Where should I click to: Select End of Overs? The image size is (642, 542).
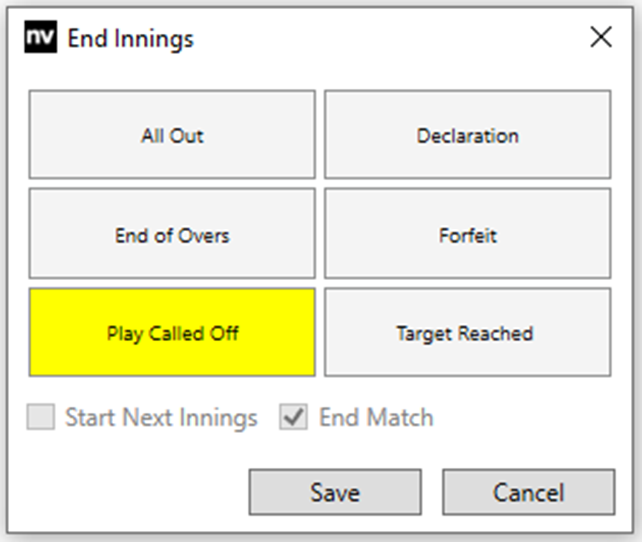172,236
